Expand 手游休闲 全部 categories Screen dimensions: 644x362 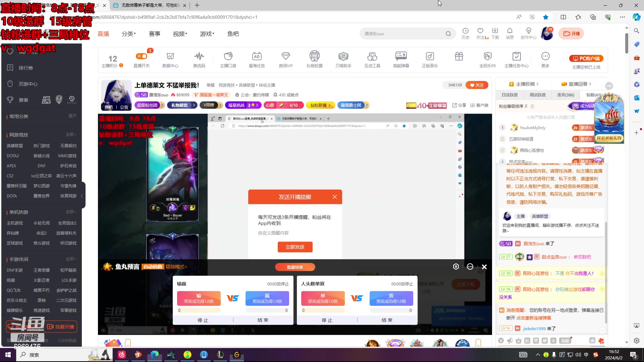pyautogui.click(x=71, y=259)
